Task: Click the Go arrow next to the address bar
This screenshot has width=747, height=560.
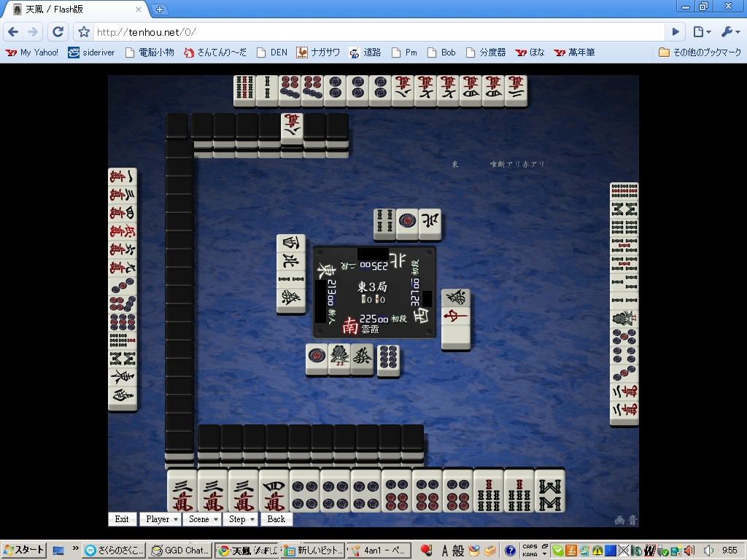Action: pos(675,32)
